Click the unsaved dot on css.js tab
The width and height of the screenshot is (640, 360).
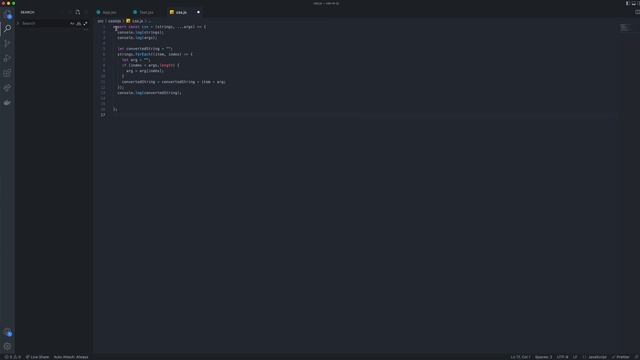click(x=198, y=12)
